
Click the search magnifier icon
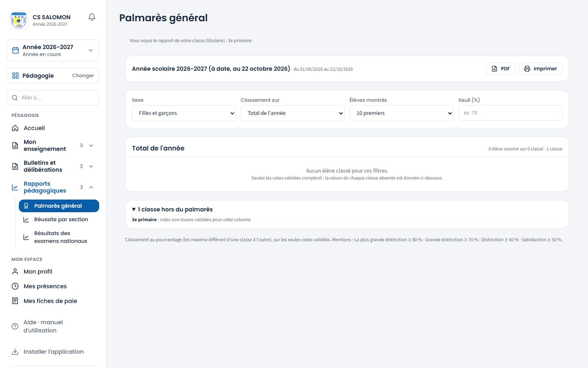click(x=15, y=98)
